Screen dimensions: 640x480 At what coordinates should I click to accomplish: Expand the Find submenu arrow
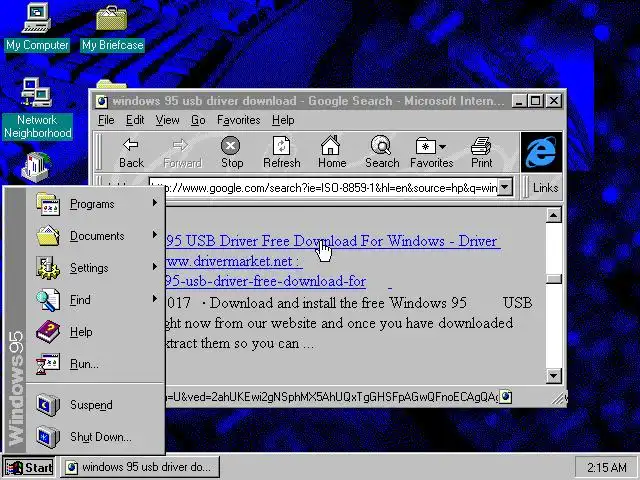pos(155,298)
